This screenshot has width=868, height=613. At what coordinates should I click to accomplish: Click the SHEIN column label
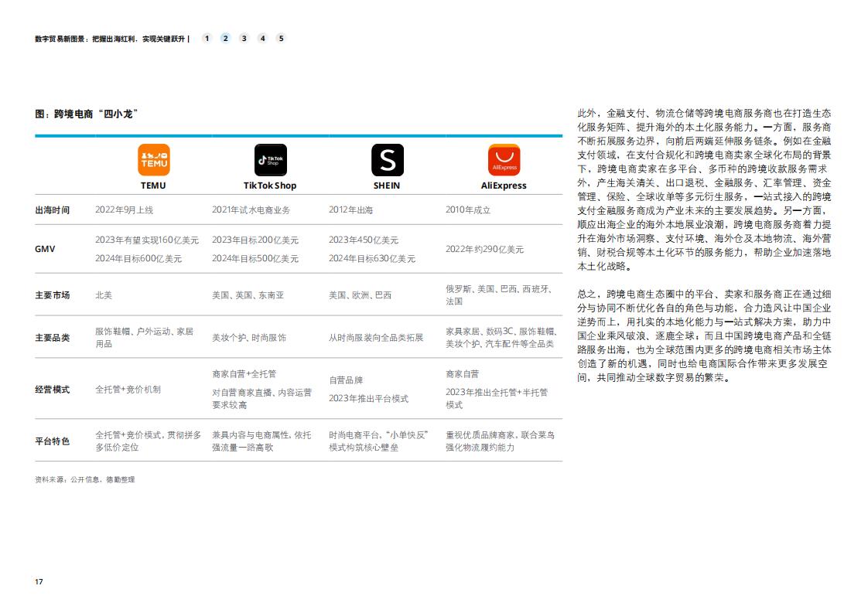pos(386,186)
